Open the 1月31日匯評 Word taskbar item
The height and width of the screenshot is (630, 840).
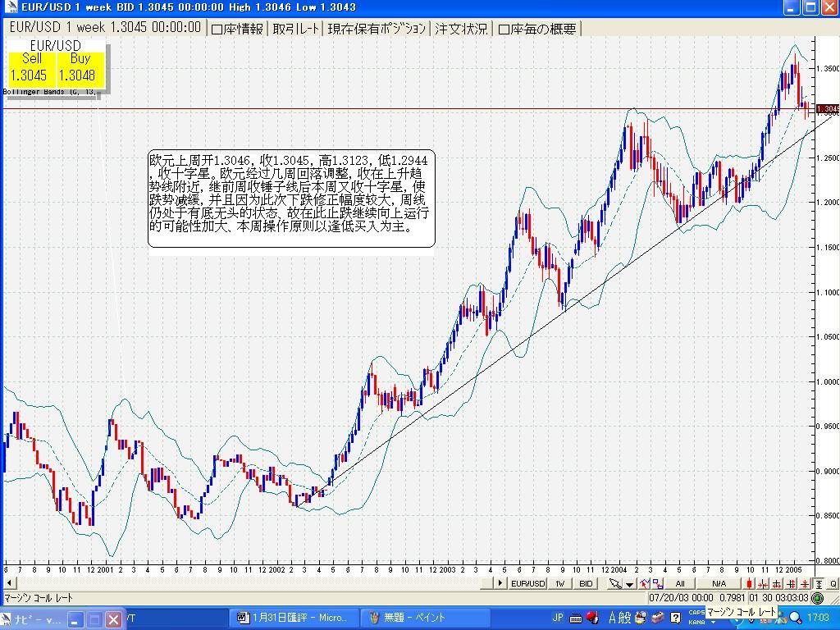293,618
